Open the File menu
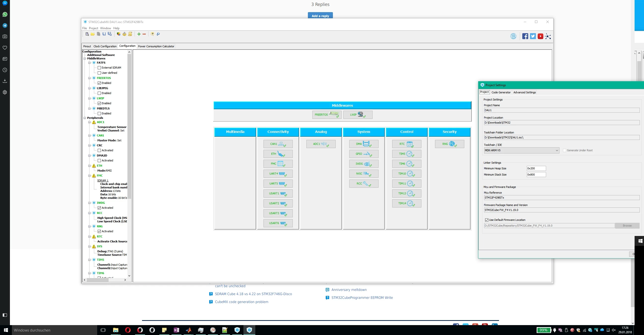This screenshot has height=335, width=644. pyautogui.click(x=85, y=28)
